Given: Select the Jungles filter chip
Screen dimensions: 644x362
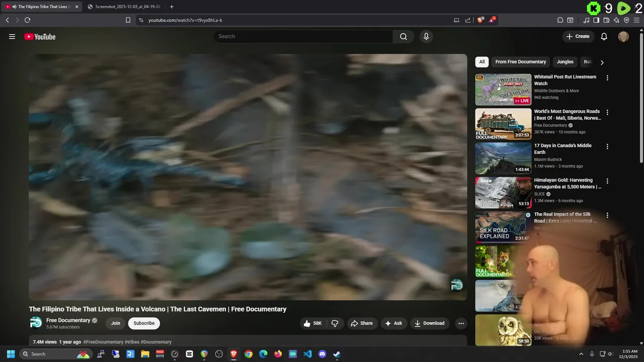Looking at the screenshot, I should (565, 62).
